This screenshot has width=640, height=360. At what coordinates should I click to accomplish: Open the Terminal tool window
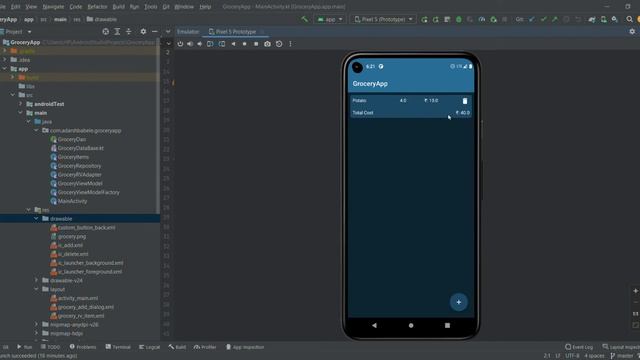click(x=118, y=347)
